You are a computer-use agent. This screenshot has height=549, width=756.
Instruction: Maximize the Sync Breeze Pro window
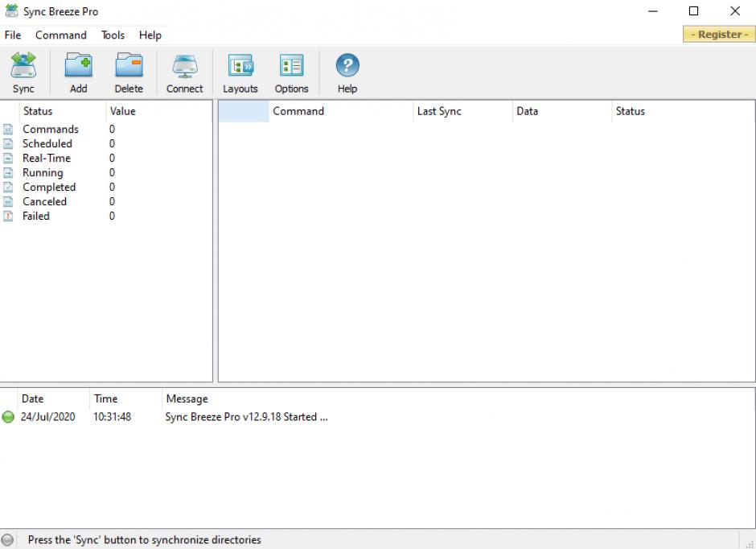[x=693, y=11]
